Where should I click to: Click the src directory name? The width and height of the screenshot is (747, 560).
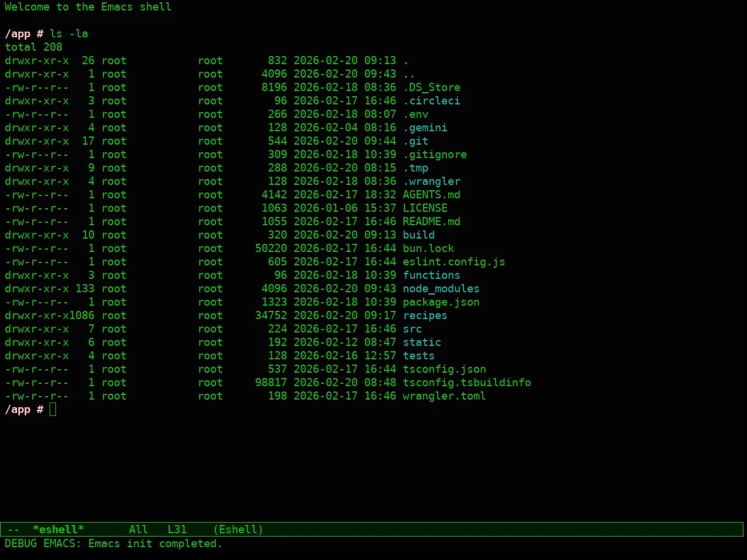pos(412,329)
